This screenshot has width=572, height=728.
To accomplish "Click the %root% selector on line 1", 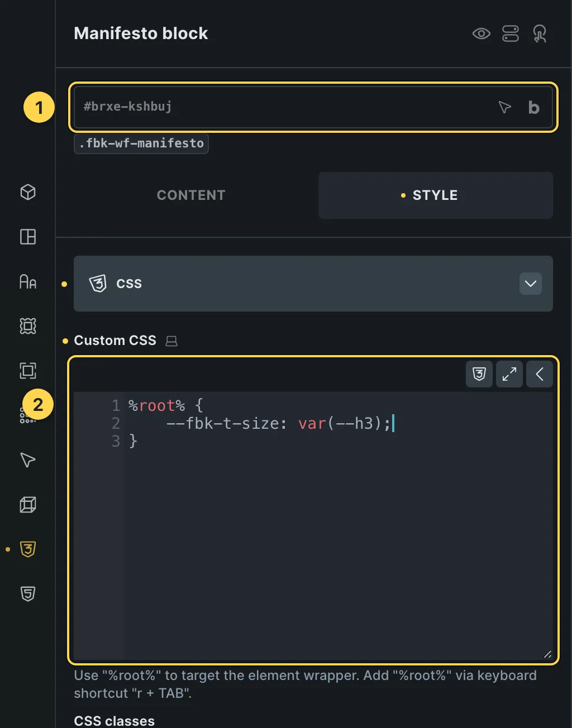I will [156, 406].
